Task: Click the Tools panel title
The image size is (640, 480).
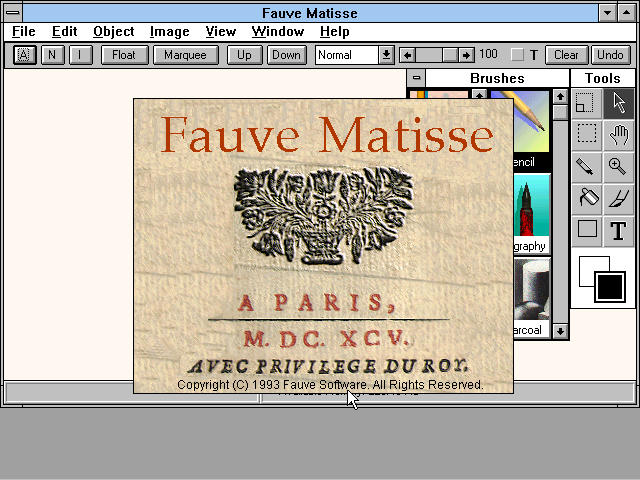Action: (602, 78)
